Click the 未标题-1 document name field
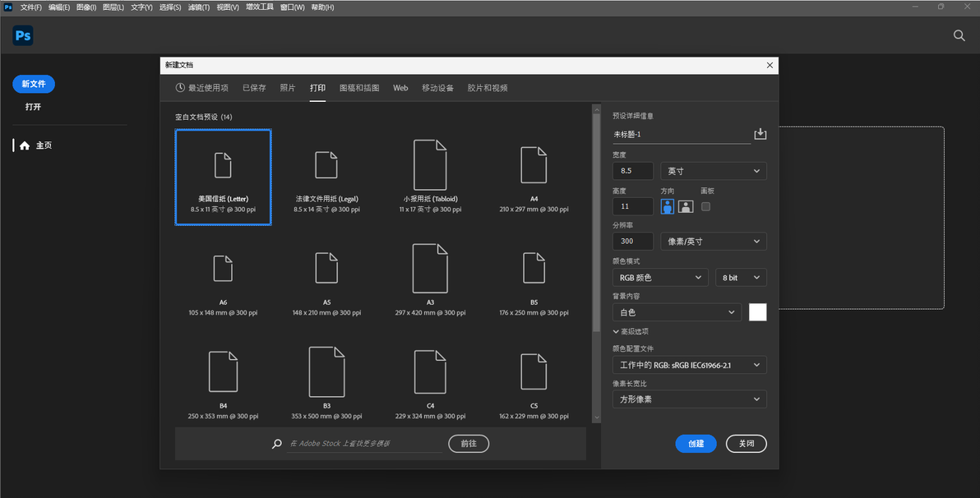The width and height of the screenshot is (980, 498). [x=682, y=134]
